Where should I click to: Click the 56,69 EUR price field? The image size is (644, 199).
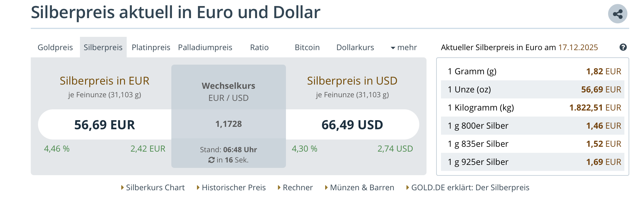(104, 125)
